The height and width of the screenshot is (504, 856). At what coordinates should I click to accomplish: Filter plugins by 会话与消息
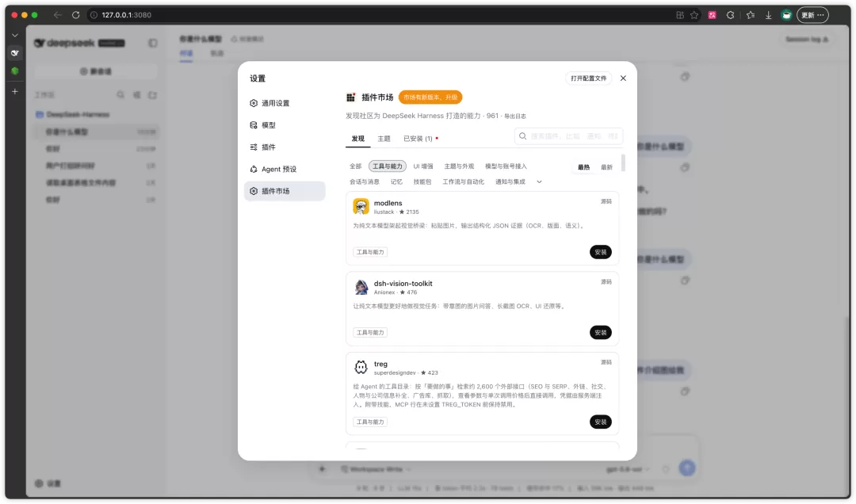364,181
